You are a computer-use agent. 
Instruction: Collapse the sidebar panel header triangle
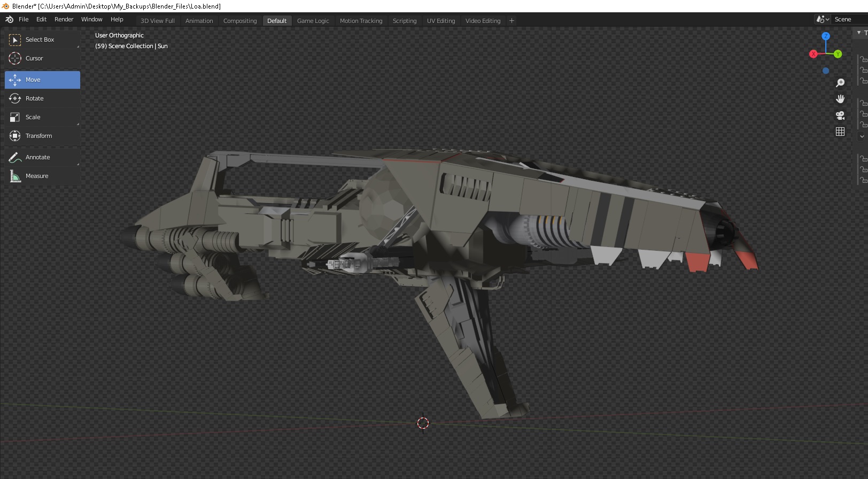(x=859, y=33)
